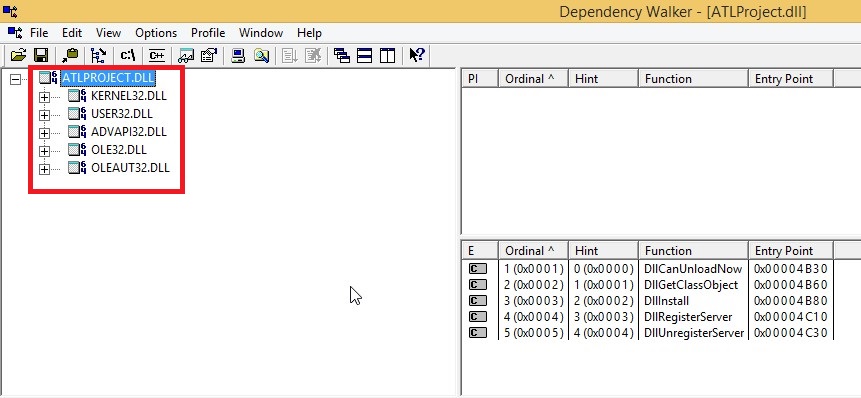The width and height of the screenshot is (861, 398).
Task: Click the module icon beside OLEAUT32.DLL
Action: 77,168
